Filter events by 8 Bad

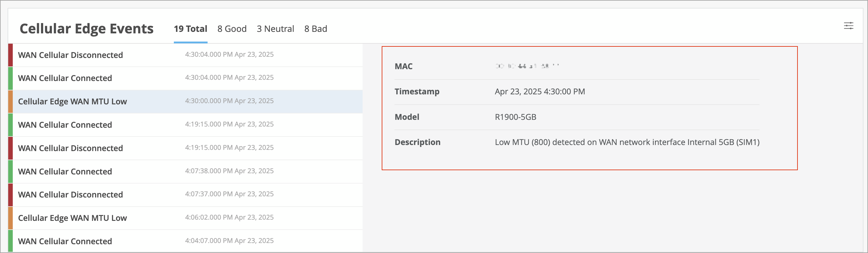[x=315, y=29]
